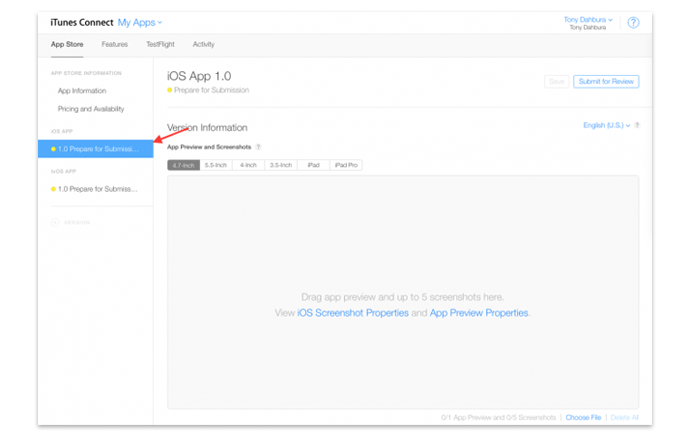Screen dimensions: 696x433
Task: Open iOS Screenshot Properties link
Action: (353, 313)
